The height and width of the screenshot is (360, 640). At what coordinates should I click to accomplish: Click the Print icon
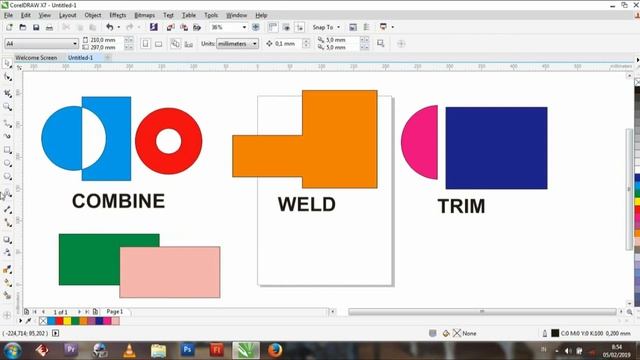49,27
